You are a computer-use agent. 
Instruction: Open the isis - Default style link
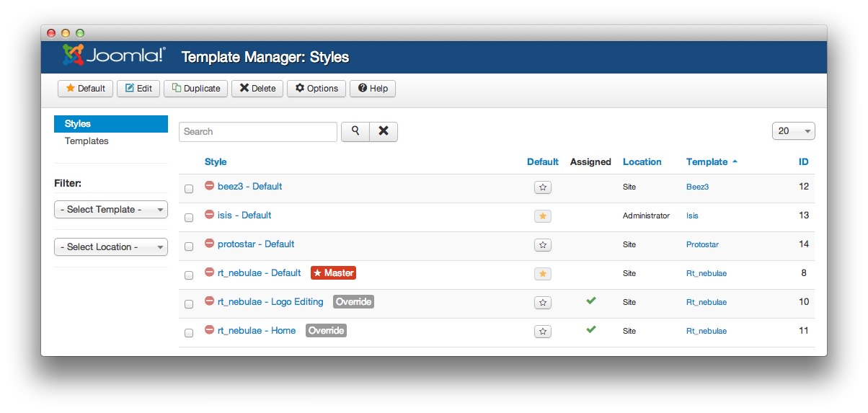244,216
